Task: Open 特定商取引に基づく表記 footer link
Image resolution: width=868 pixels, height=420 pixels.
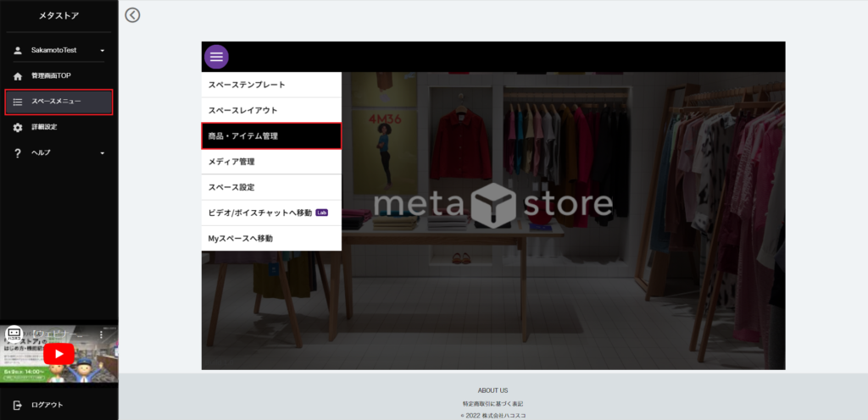Action: pyautogui.click(x=492, y=404)
